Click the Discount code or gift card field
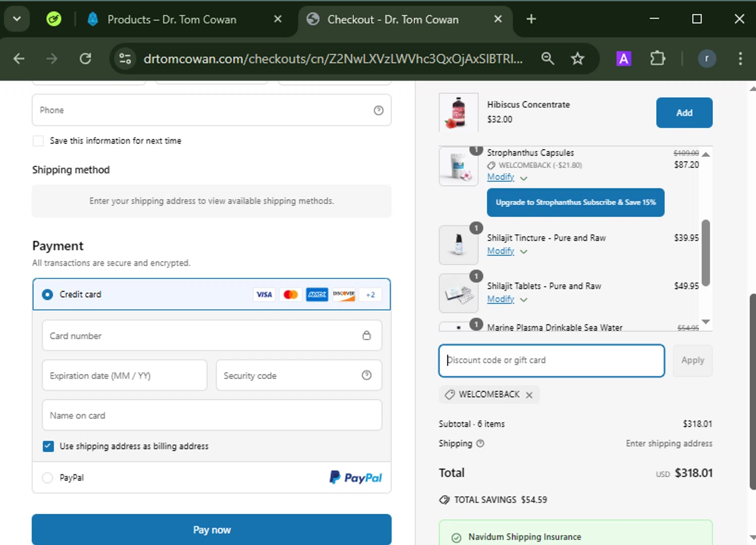The image size is (756, 545). click(x=551, y=360)
